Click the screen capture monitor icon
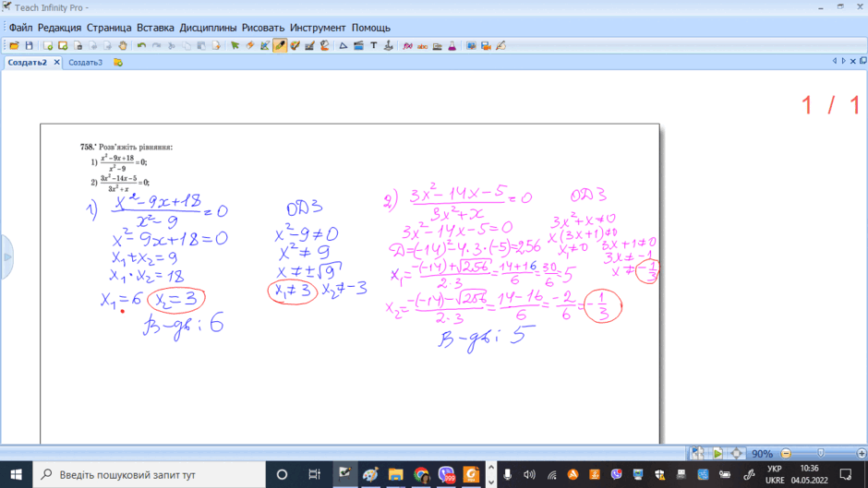868x488 pixels. pos(471,46)
